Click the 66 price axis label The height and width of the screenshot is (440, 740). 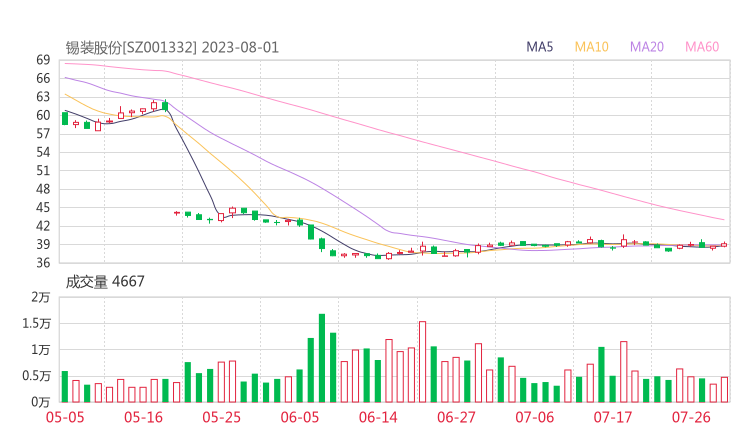(43, 78)
